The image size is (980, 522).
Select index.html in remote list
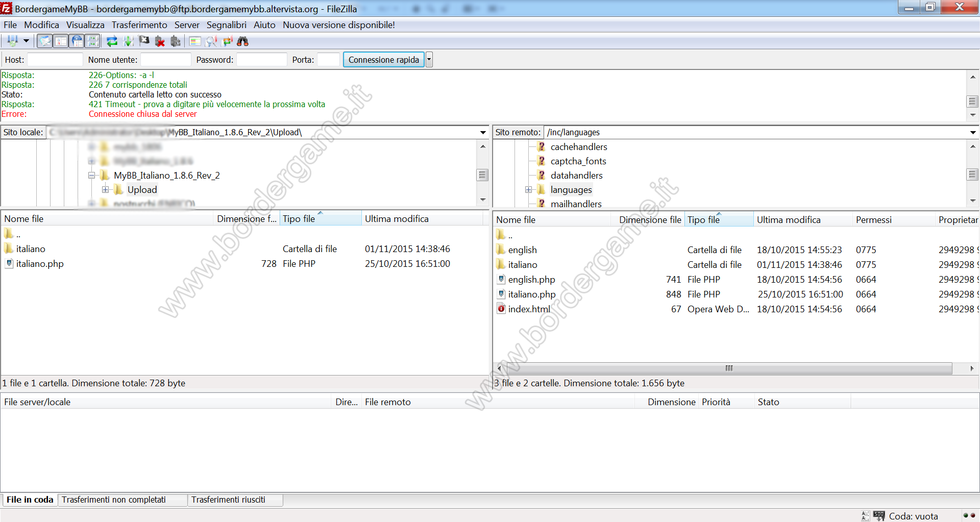(529, 309)
